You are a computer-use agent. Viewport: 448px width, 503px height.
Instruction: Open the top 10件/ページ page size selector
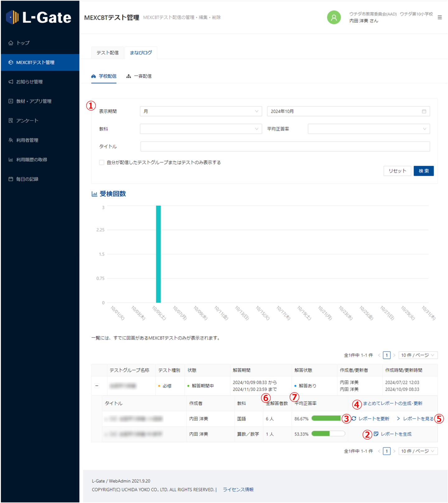418,355
